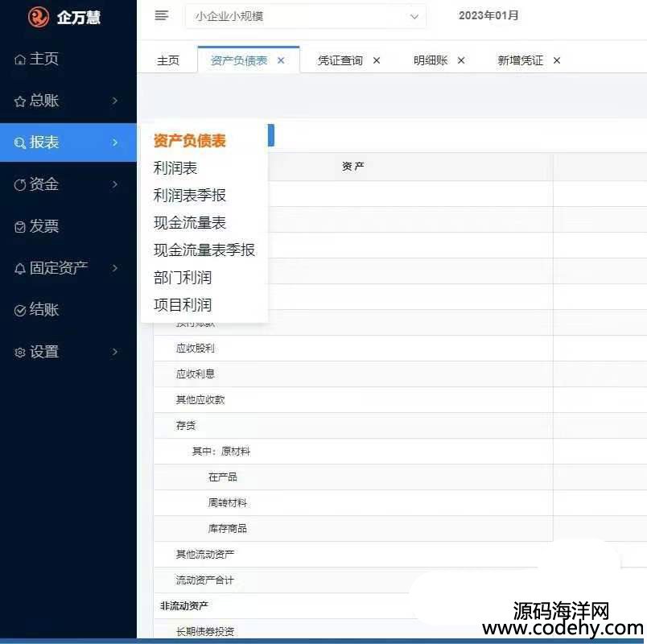Select the 发票 invoice sidebar icon
This screenshot has height=644, width=647.
click(x=20, y=227)
